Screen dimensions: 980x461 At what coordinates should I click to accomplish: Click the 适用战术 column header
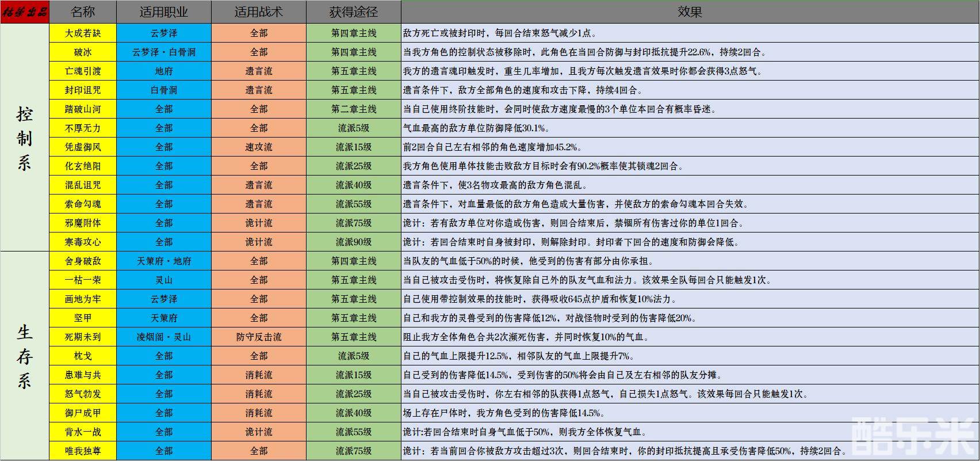point(258,12)
